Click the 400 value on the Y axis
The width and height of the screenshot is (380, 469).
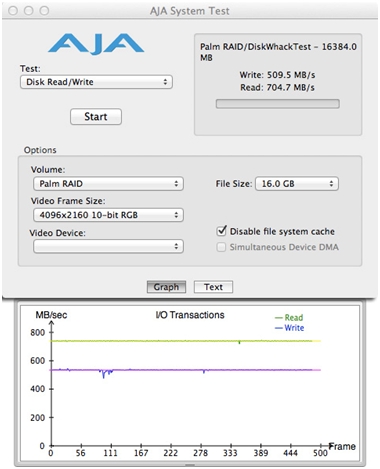coord(37,389)
